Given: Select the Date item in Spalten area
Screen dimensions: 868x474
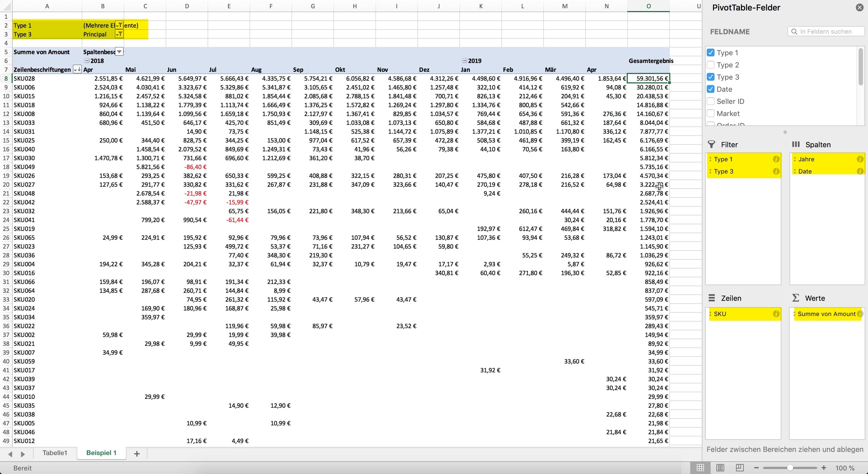Looking at the screenshot, I should coord(828,171).
